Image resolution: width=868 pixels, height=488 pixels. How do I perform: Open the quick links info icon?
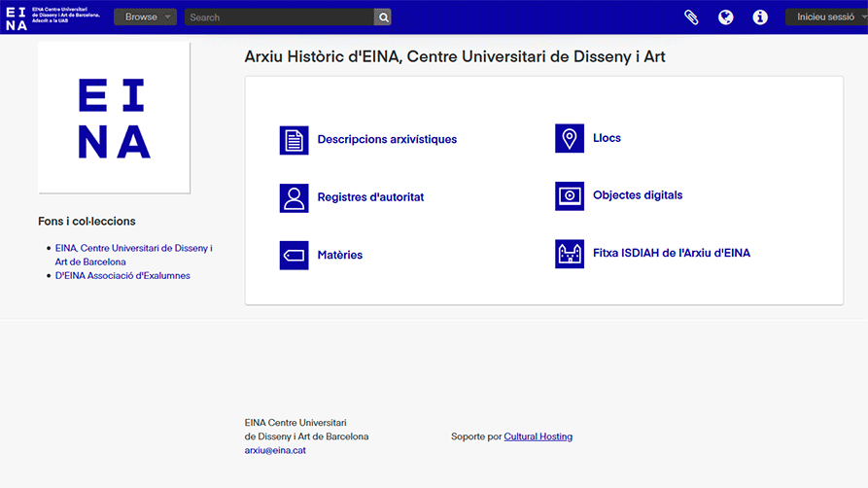pyautogui.click(x=760, y=17)
